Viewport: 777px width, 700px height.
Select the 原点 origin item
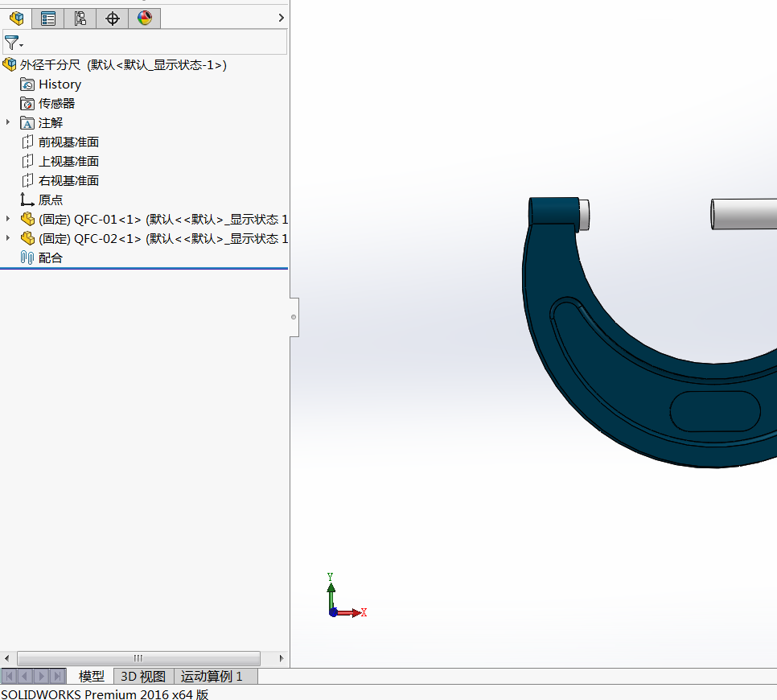[51, 200]
